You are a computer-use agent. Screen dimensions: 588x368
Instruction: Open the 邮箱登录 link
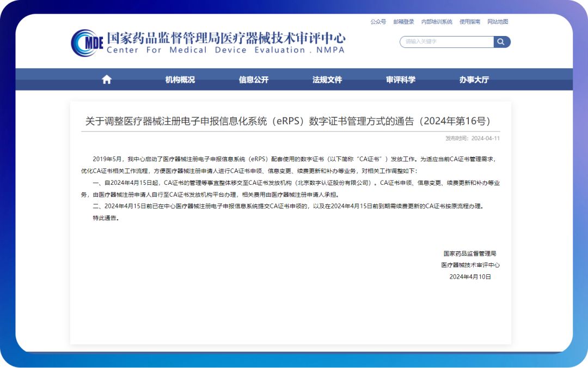[403, 22]
